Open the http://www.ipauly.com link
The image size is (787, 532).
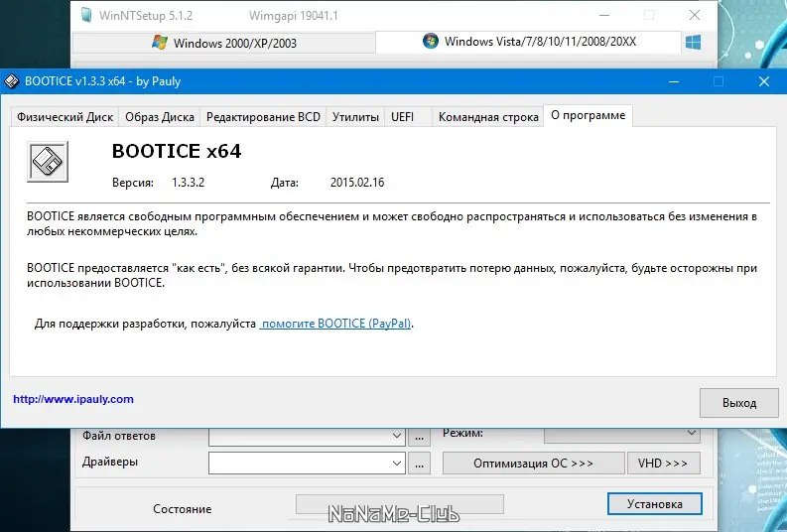(73, 399)
